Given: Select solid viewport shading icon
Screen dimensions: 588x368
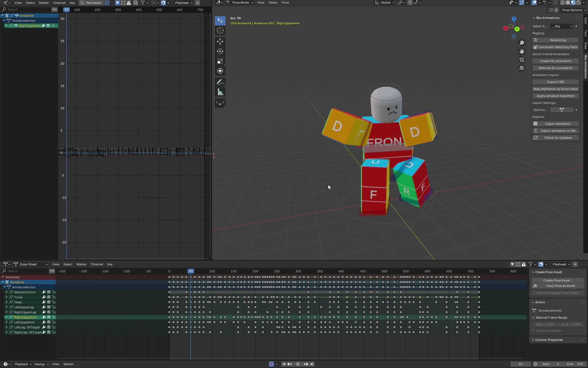Looking at the screenshot, I should [568, 3].
